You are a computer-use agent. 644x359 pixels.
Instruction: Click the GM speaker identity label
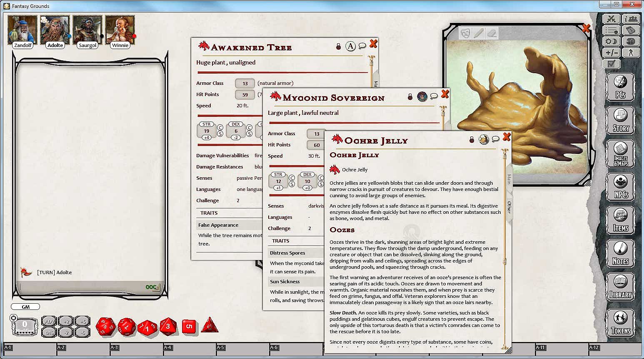25,307
